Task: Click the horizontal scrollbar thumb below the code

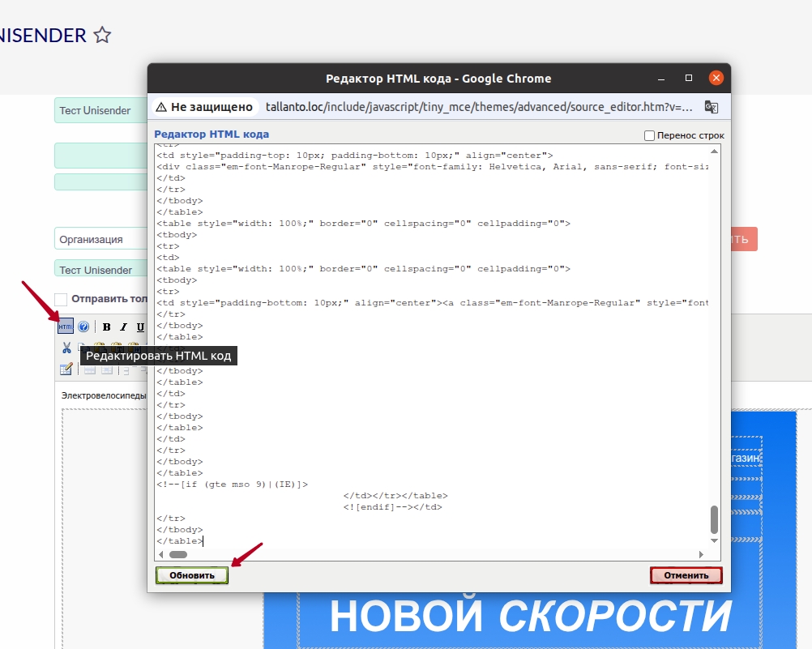Action: (178, 554)
